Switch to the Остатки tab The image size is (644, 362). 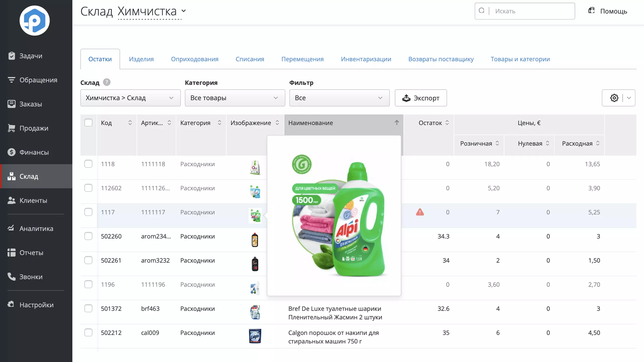(x=100, y=59)
